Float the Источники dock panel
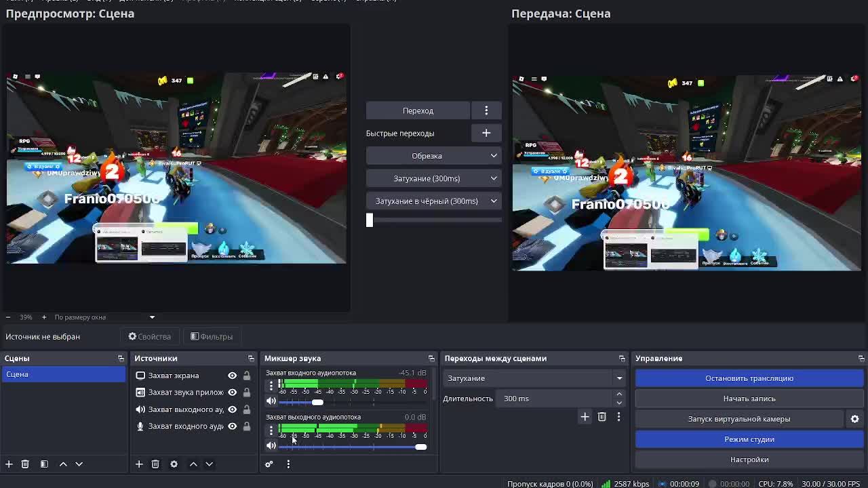This screenshot has height=488, width=868. point(251,359)
